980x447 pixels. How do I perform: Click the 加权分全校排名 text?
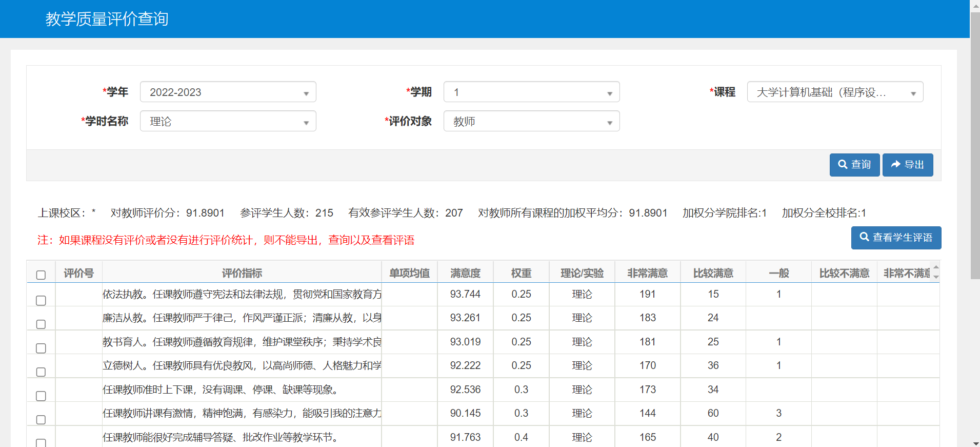[824, 213]
